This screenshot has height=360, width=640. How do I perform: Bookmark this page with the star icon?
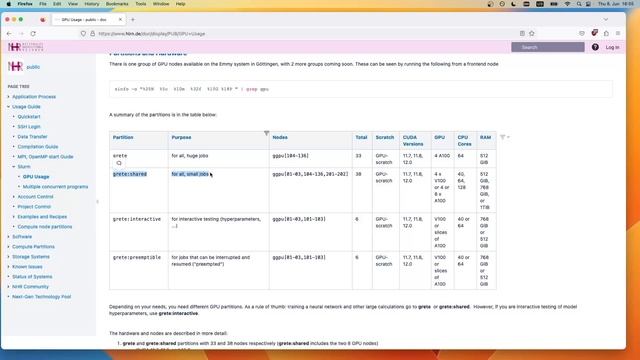tap(532, 33)
